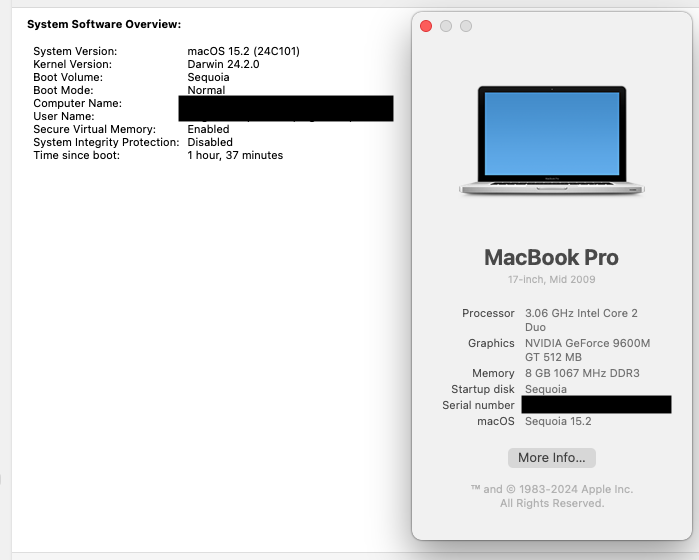699x560 pixels.
Task: Select the "17-inch, Mid 2009" subtitle
Action: pos(551,280)
